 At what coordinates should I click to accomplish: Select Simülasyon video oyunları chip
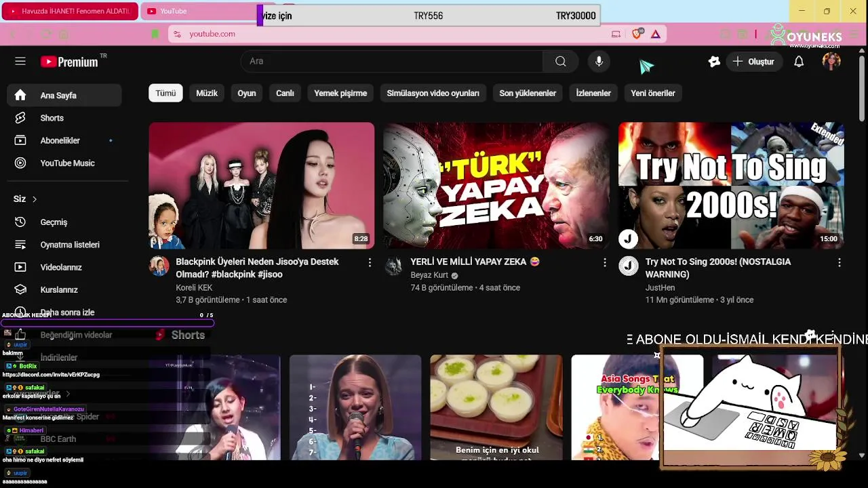433,94
